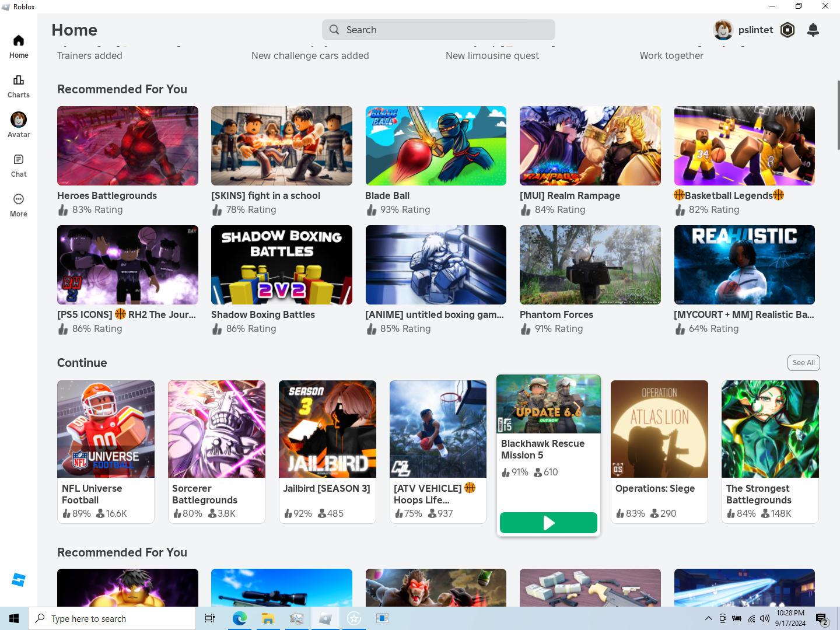Click the Trainers added text

(x=90, y=55)
